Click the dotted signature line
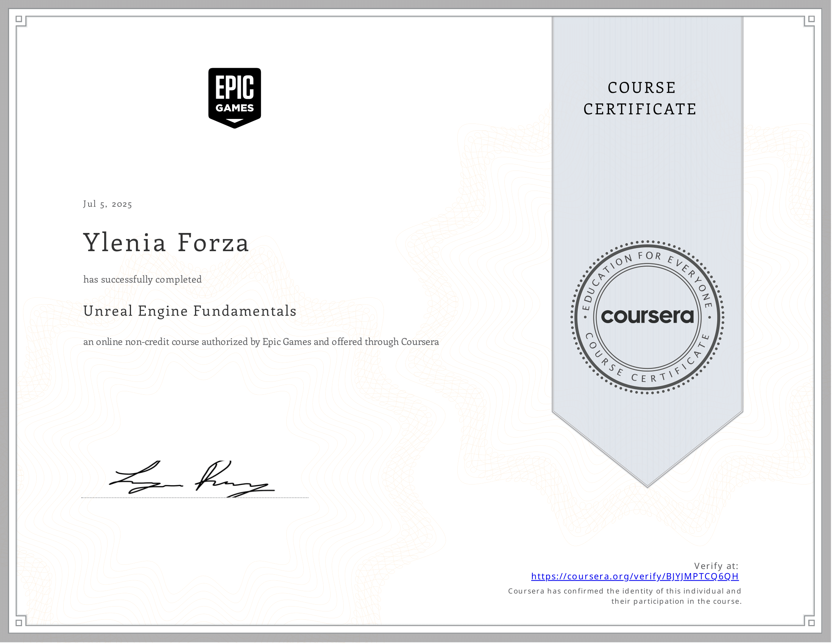This screenshot has height=644, width=833. click(x=195, y=497)
